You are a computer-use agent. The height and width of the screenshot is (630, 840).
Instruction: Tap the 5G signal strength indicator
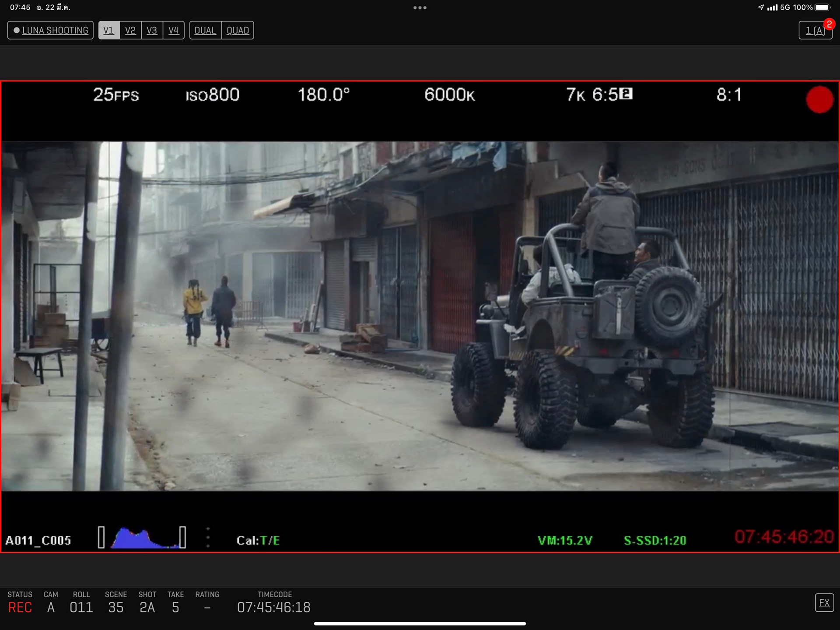click(x=778, y=7)
